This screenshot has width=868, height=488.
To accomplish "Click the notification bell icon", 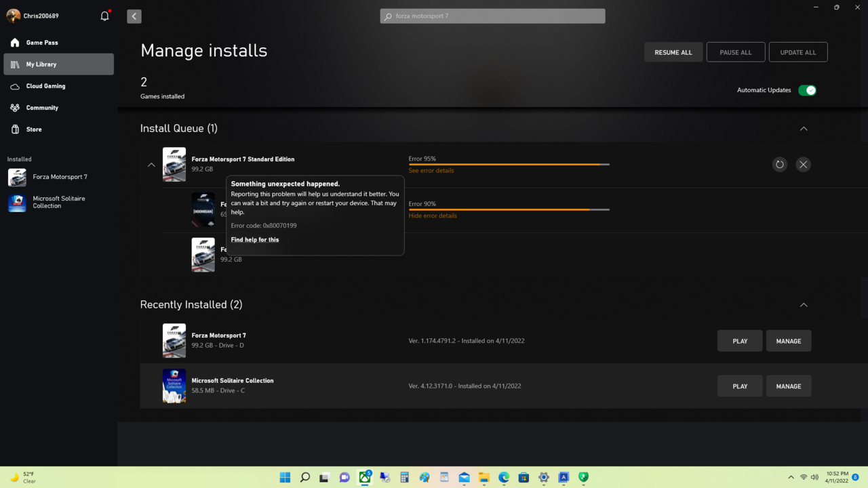I will (104, 16).
